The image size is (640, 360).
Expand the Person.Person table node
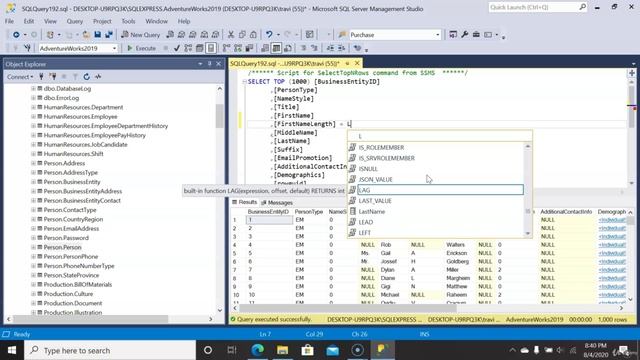33,247
